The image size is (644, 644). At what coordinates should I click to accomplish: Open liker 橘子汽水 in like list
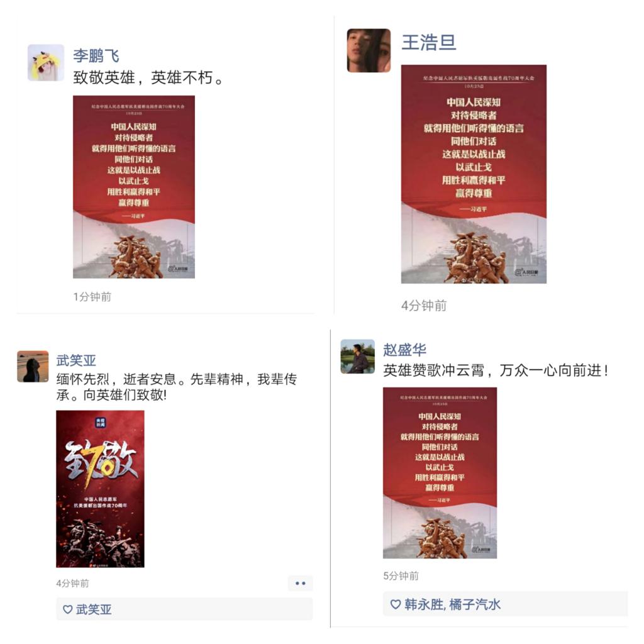point(475,604)
